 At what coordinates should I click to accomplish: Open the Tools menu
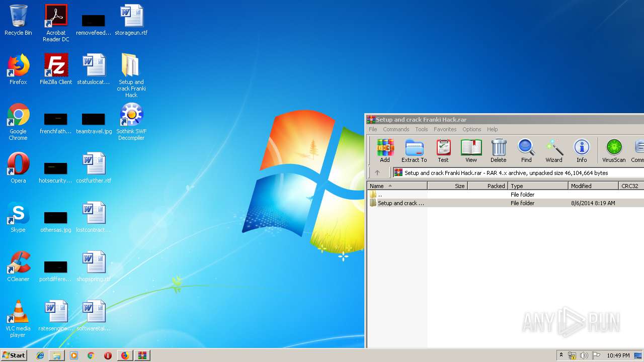click(422, 129)
